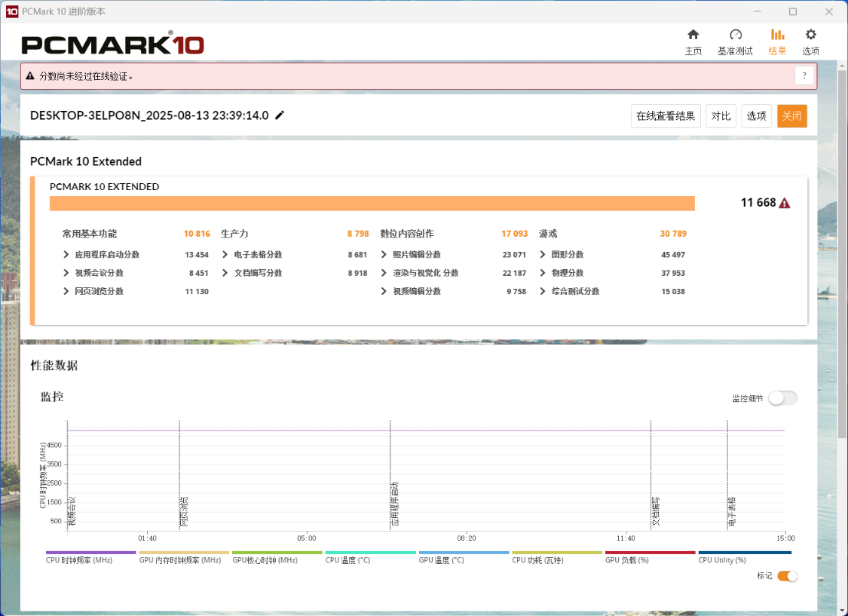Viewport: 848px width, 616px height.
Task: Click the 应用程序启动 chart marker
Action: coord(395,504)
